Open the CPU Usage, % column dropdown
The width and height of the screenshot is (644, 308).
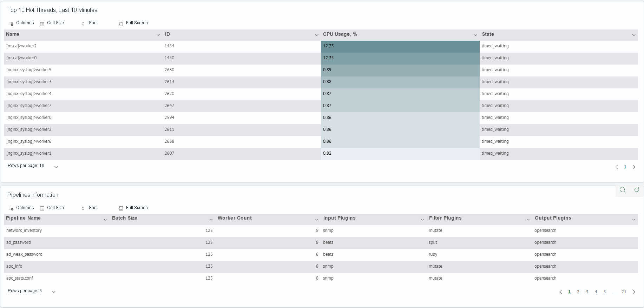pyautogui.click(x=475, y=35)
